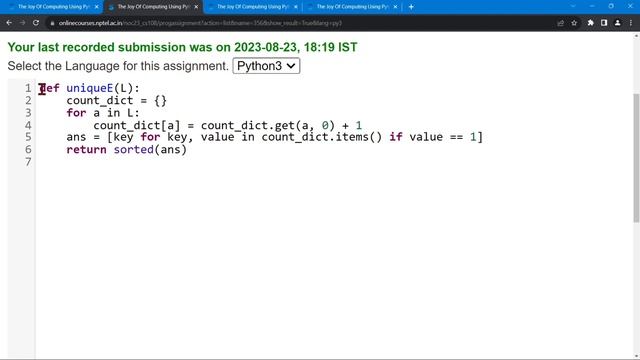Open a new browser tab
This screenshot has height=360, width=640.
(x=411, y=7)
